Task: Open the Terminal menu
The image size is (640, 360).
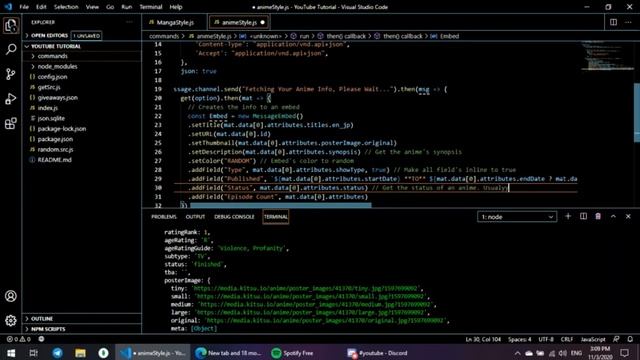Action: pyautogui.click(x=151, y=7)
